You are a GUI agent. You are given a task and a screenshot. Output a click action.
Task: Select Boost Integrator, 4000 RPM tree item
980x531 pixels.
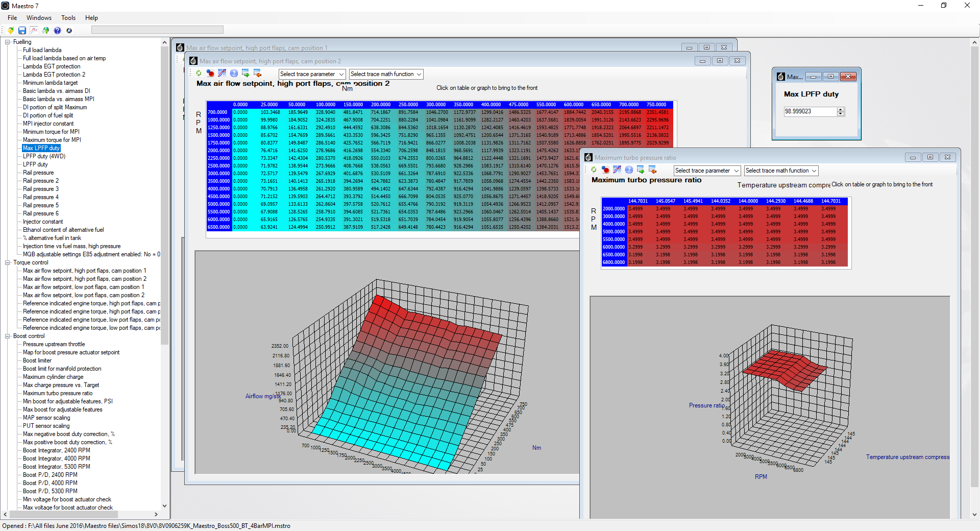(x=56, y=458)
